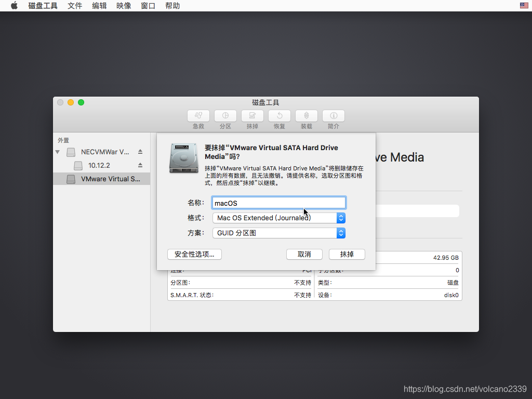Click the 抹掉 erase confirm button
The width and height of the screenshot is (532, 399).
[347, 255]
